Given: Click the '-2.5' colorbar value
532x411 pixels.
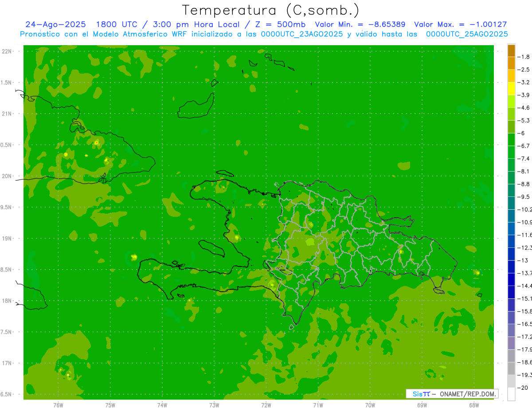Looking at the screenshot, I should click(524, 70).
